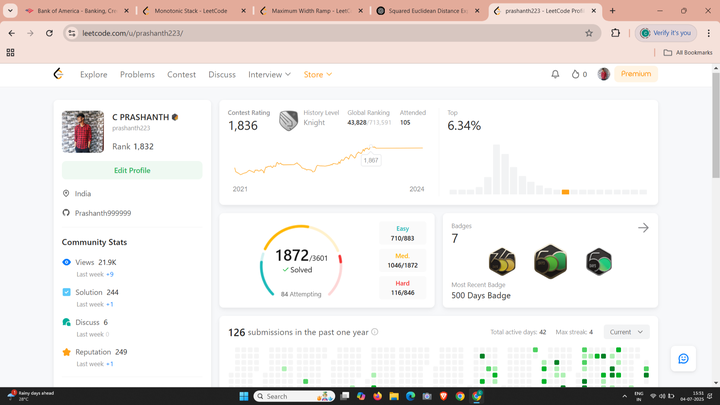720x405 pixels.
Task: Click the Edit Profile button
Action: [132, 170]
